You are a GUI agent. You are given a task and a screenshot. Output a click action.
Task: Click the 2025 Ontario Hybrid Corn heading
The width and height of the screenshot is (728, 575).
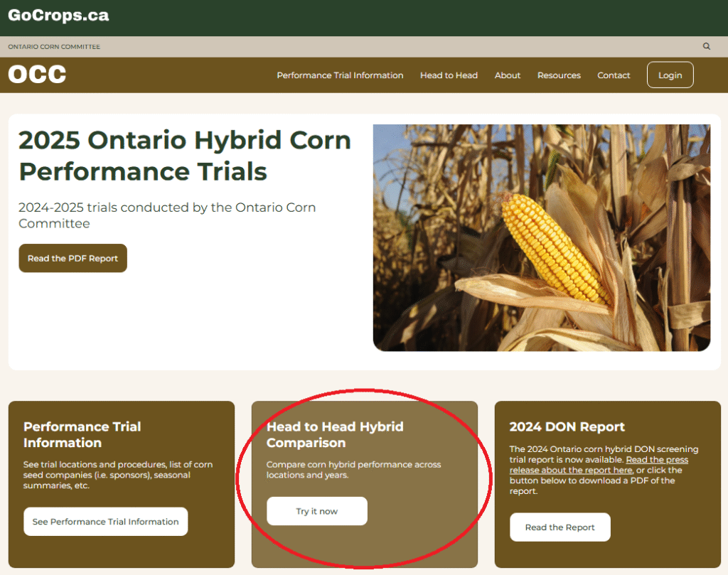tap(185, 156)
